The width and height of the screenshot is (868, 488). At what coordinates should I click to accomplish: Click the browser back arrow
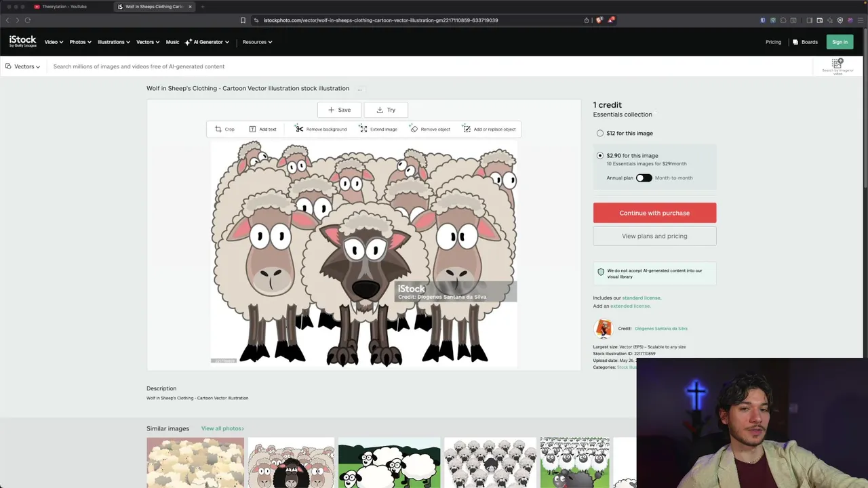7,20
